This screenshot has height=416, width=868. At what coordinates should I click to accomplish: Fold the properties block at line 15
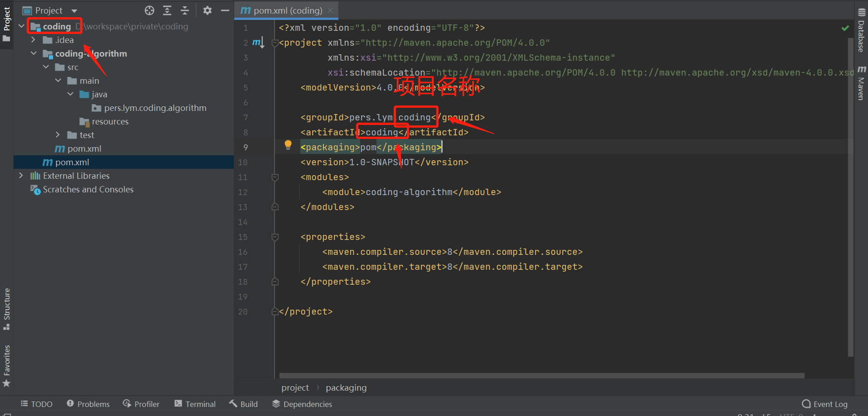click(x=275, y=237)
